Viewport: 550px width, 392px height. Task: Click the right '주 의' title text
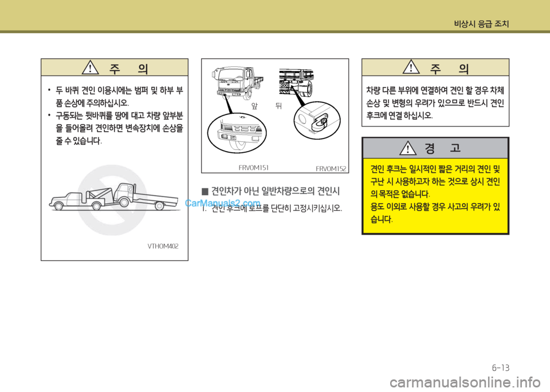449,68
